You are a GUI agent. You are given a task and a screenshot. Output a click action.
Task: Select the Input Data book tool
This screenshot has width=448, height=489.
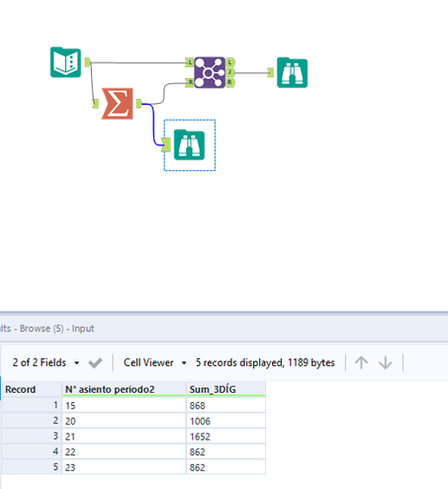65,62
